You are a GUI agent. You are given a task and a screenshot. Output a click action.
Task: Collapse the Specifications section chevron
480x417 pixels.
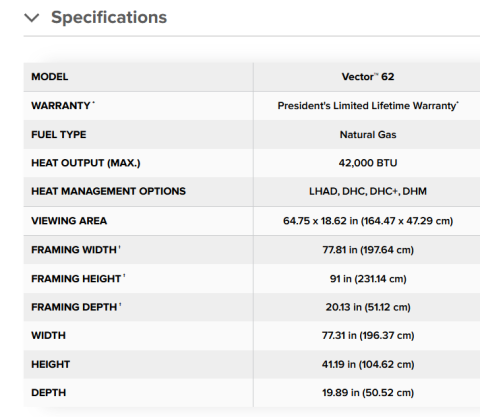32,18
